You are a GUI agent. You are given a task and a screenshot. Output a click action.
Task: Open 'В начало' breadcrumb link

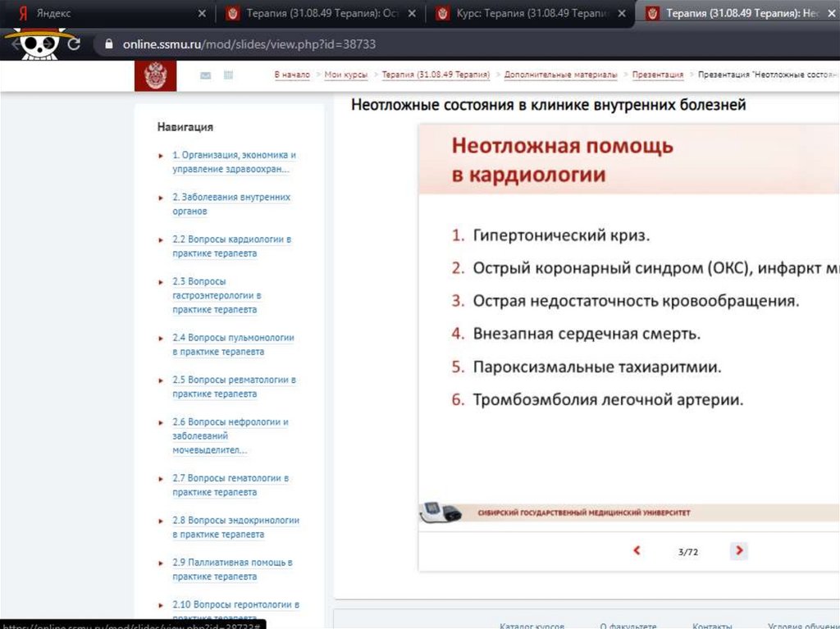point(292,75)
